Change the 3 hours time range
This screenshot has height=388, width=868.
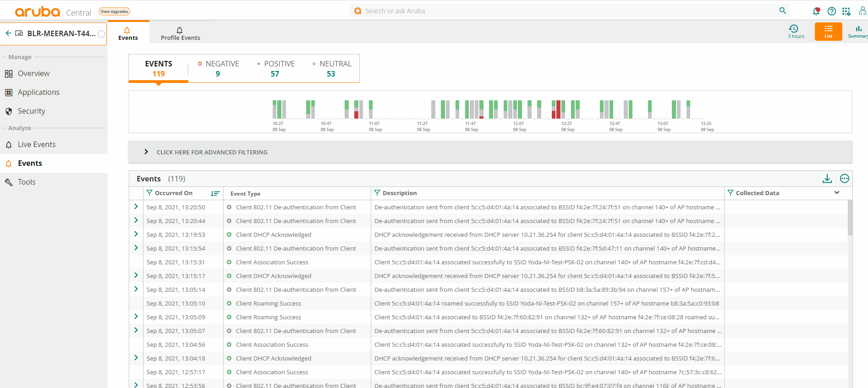coord(796,32)
